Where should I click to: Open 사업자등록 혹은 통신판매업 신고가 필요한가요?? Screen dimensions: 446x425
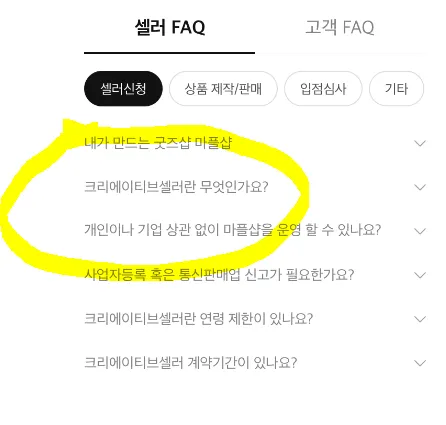(x=219, y=275)
